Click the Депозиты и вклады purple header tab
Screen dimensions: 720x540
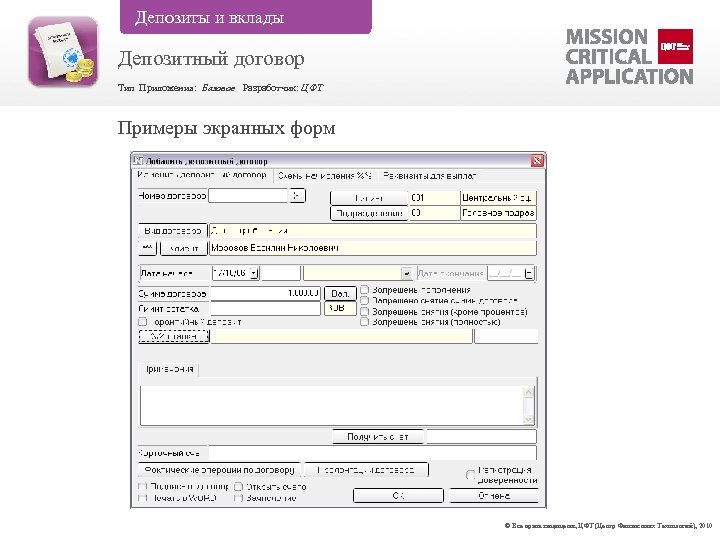coord(246,17)
